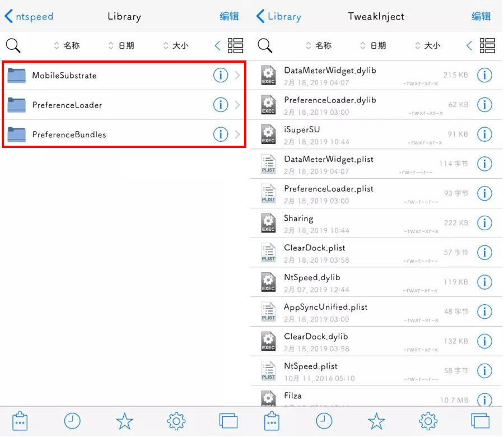
Task: Expand PreferenceLoader folder using its chevron
Action: point(237,105)
